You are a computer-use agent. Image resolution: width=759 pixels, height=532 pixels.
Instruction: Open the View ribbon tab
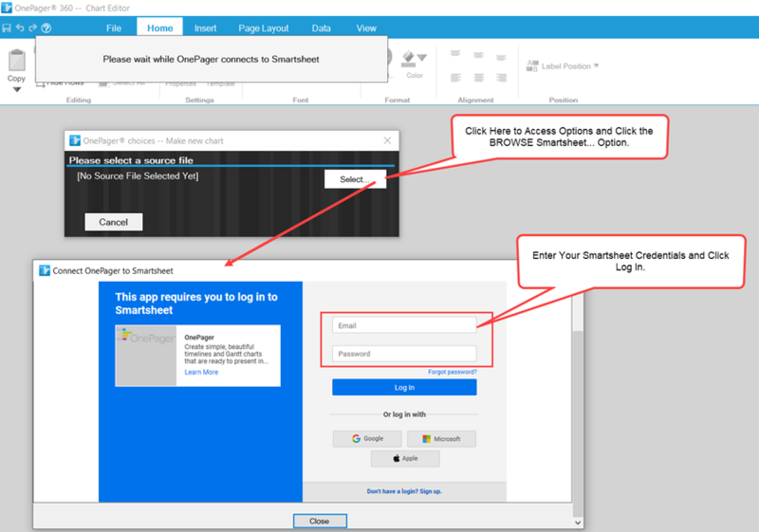click(366, 28)
